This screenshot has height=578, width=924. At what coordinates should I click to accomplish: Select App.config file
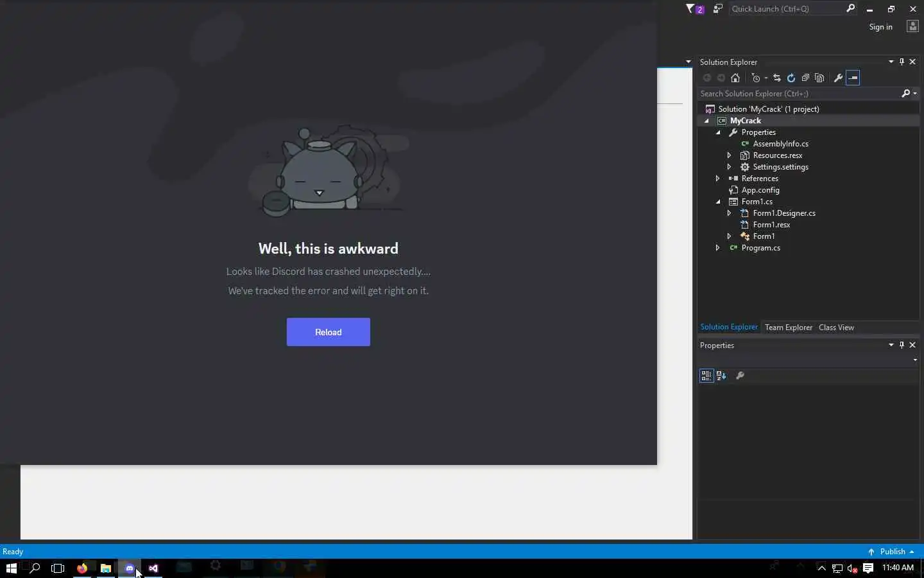coord(760,190)
